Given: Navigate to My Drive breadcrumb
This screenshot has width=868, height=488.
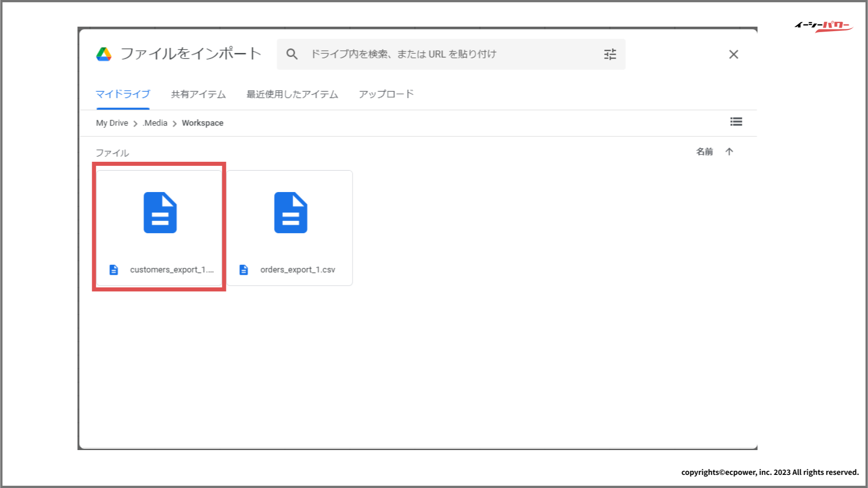Looking at the screenshot, I should (x=112, y=123).
